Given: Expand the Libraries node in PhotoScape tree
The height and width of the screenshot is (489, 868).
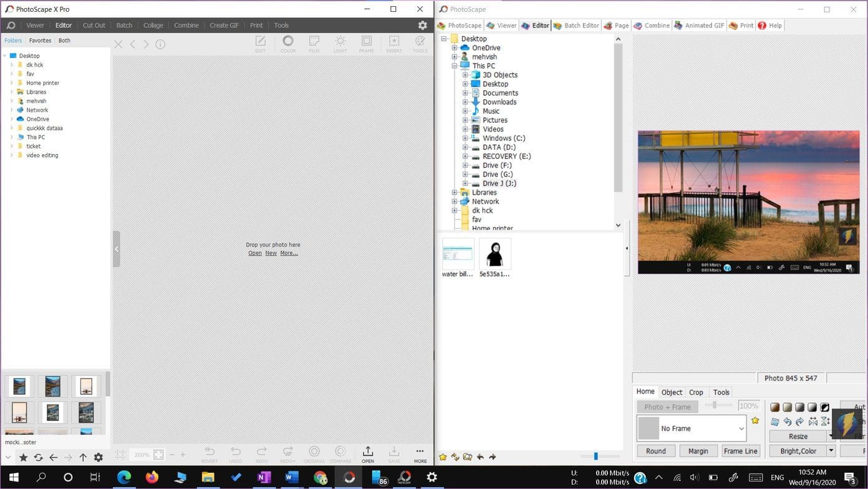Looking at the screenshot, I should 455,193.
